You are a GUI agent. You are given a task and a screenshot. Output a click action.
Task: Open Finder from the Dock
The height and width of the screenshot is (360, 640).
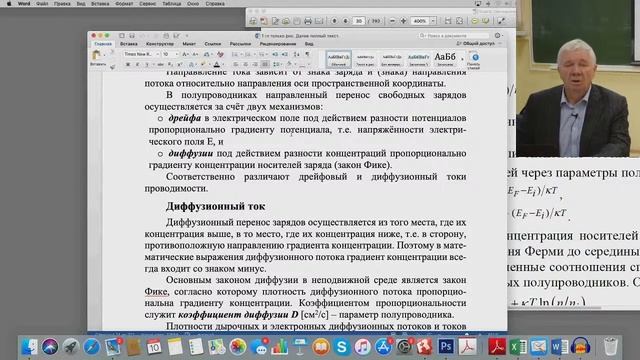coord(29,347)
